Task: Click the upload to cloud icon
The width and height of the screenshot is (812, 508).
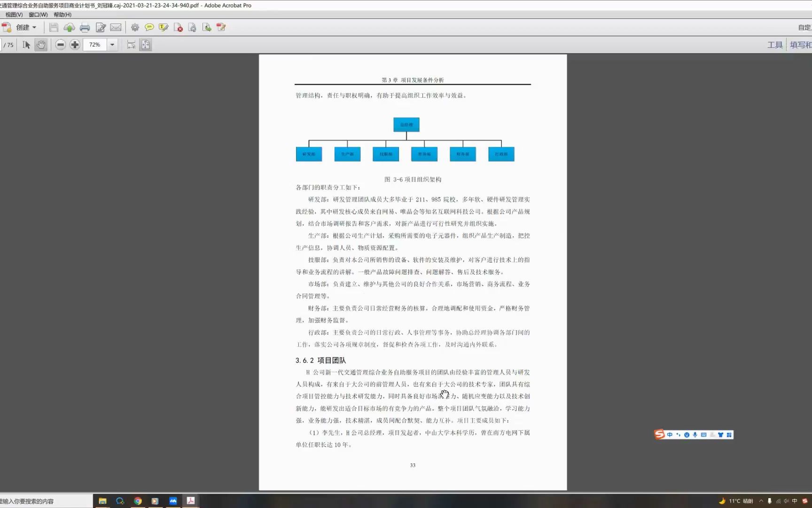Action: (x=69, y=27)
